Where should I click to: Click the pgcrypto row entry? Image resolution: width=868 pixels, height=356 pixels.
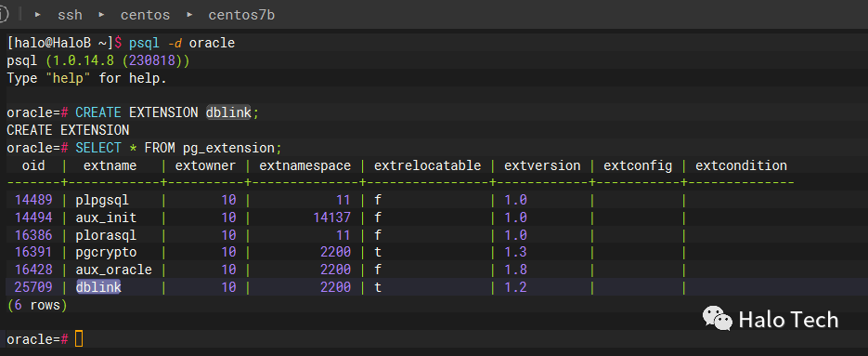coord(106,252)
